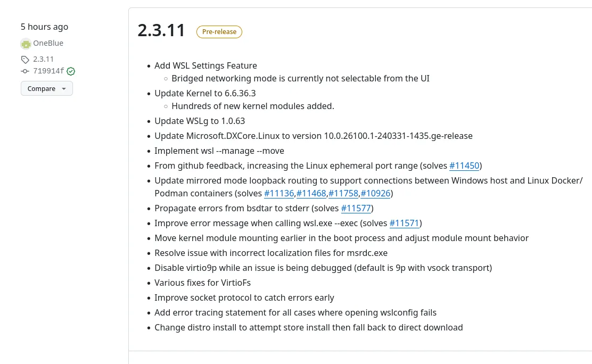Viewport: 592px width, 364px height.
Task: Click the tag icon beside version 2.3.11
Action: pyautogui.click(x=25, y=59)
